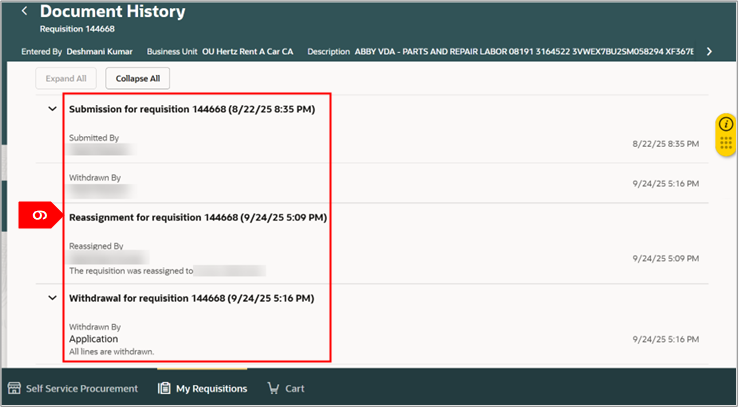Viewport: 741px width, 409px height.
Task: Collapse the Submission for requisition 144668 section
Action: 52,109
